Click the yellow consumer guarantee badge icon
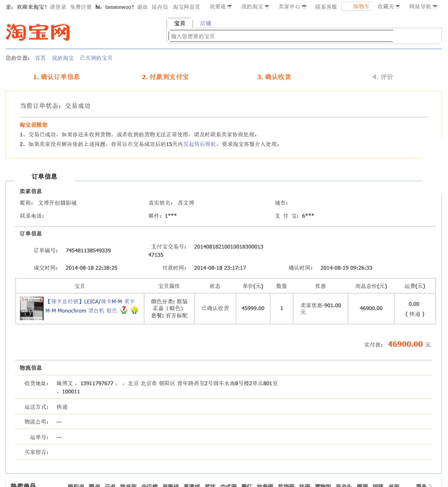The height and width of the screenshot is (487, 448). (134, 310)
